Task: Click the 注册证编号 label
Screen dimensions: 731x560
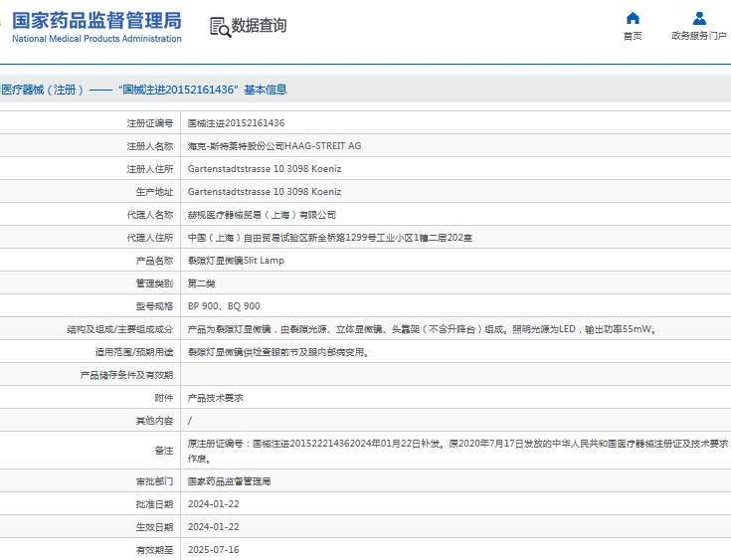Action: (x=149, y=123)
